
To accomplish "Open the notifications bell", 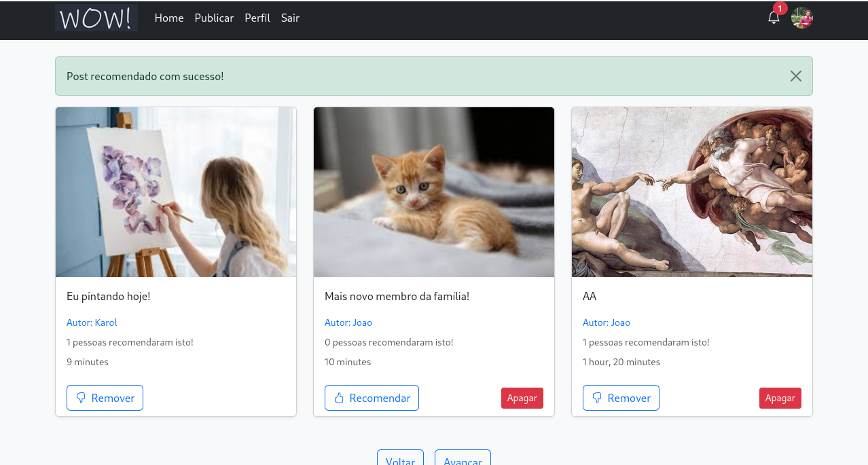I will click(x=774, y=18).
